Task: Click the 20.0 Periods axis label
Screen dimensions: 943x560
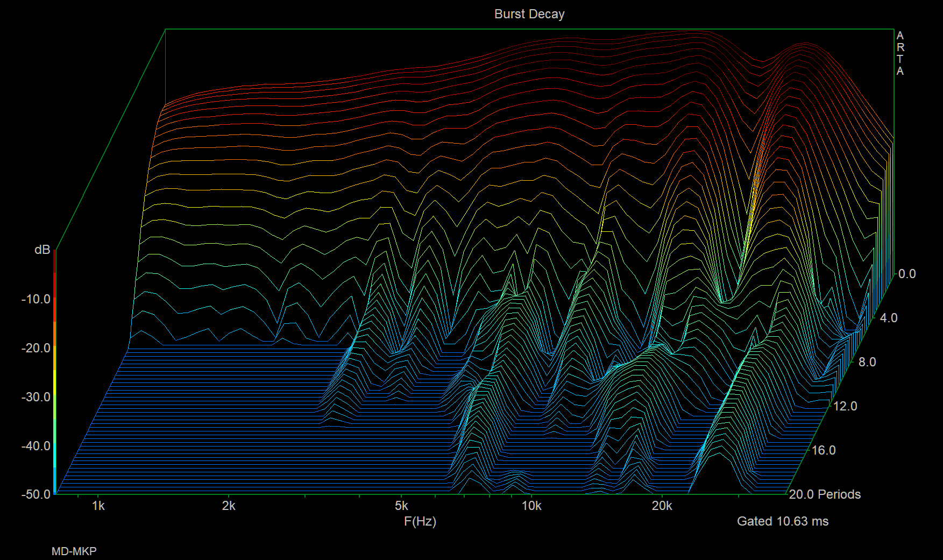Action: 825,494
